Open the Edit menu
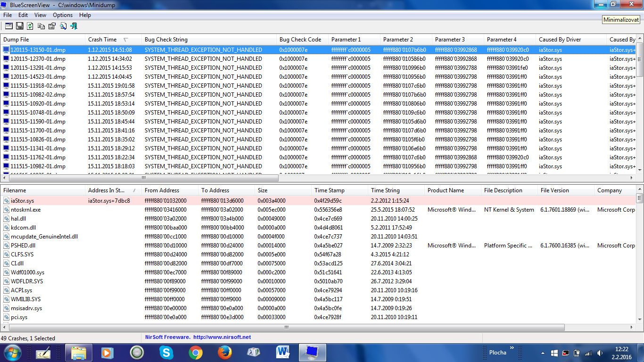Viewport: 644px width, 362px height. pos(23,15)
